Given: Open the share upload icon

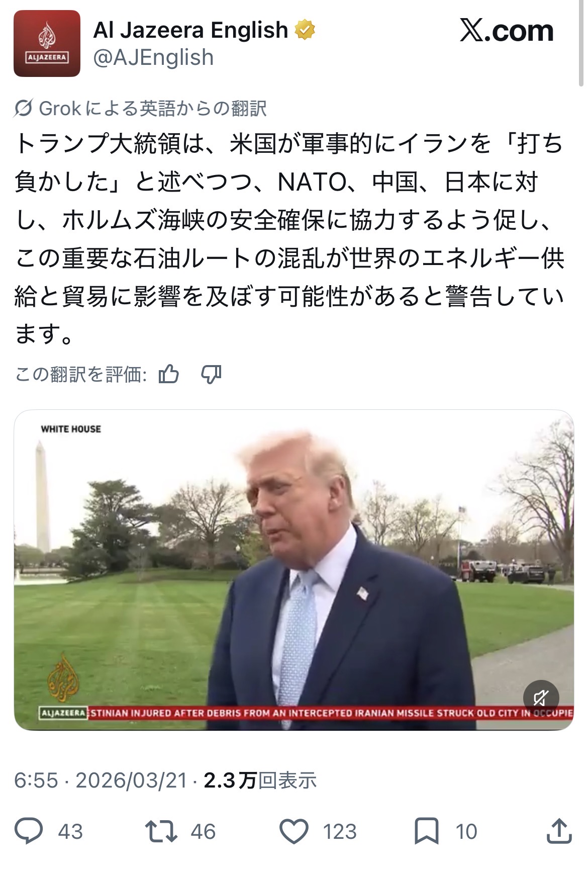Looking at the screenshot, I should tap(559, 831).
